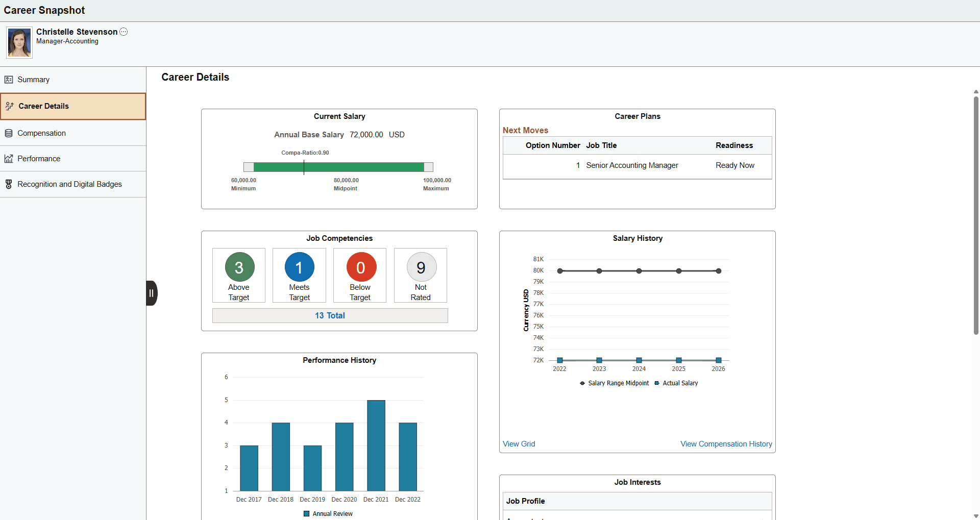This screenshot has width=980, height=520.
Task: Click the compa-ratio salary range bar
Action: pyautogui.click(x=338, y=167)
